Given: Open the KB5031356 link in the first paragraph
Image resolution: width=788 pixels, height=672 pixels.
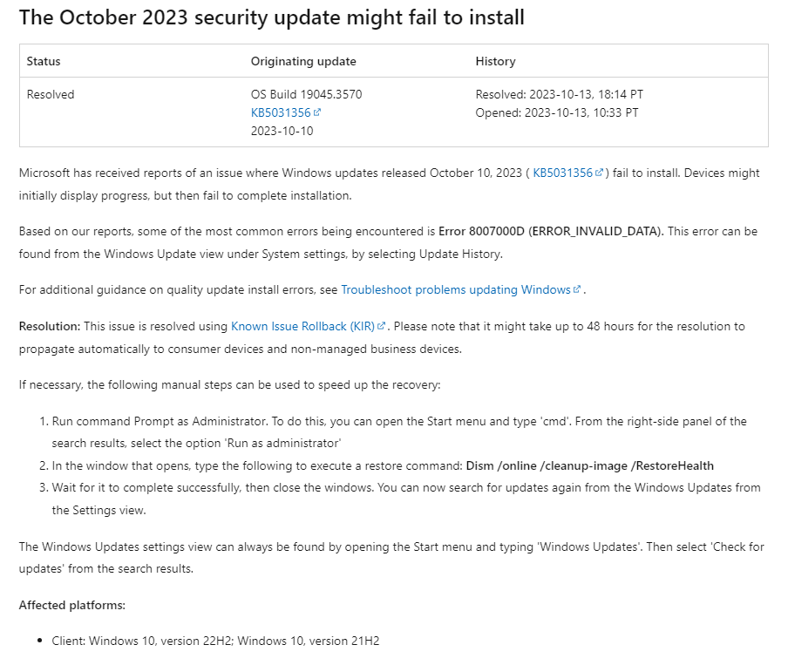Looking at the screenshot, I should 562,173.
